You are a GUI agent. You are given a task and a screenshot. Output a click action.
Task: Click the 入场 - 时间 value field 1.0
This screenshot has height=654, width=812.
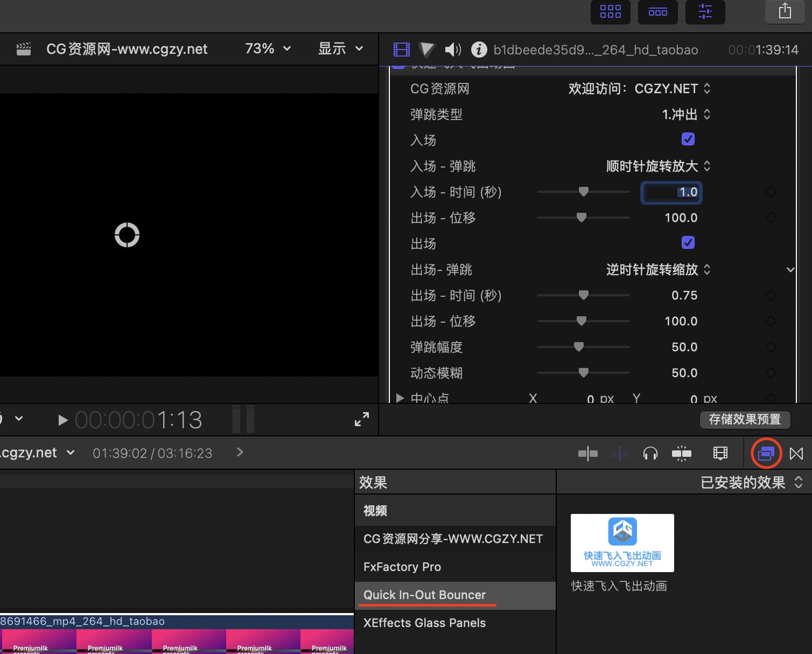pos(671,192)
